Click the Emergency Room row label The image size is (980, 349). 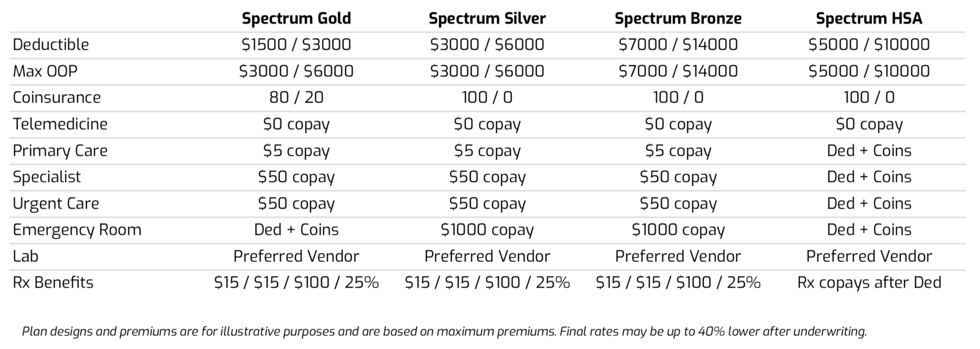pyautogui.click(x=77, y=230)
